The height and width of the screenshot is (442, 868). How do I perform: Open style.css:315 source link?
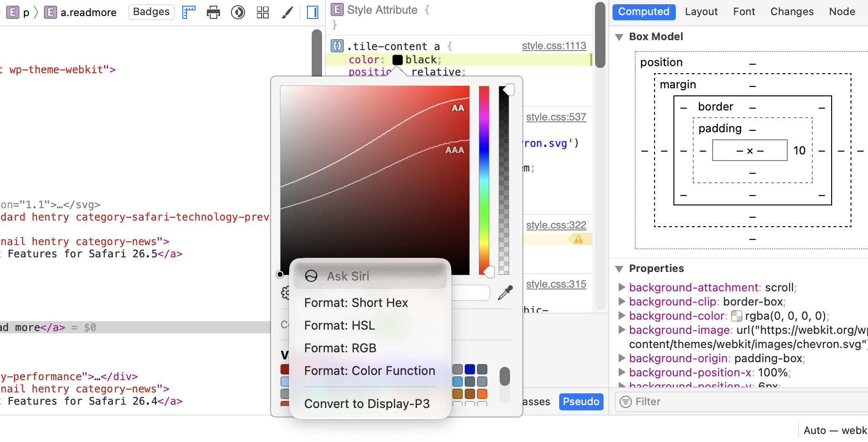pos(556,284)
